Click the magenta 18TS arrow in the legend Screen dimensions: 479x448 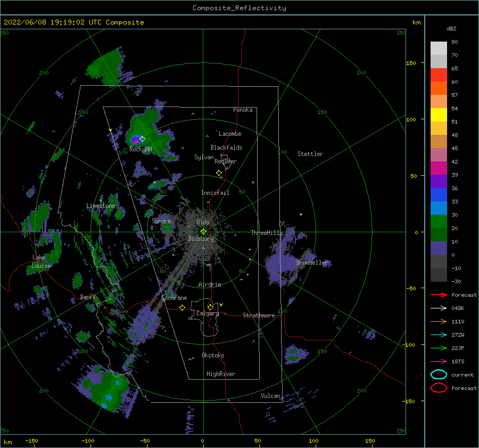click(439, 362)
